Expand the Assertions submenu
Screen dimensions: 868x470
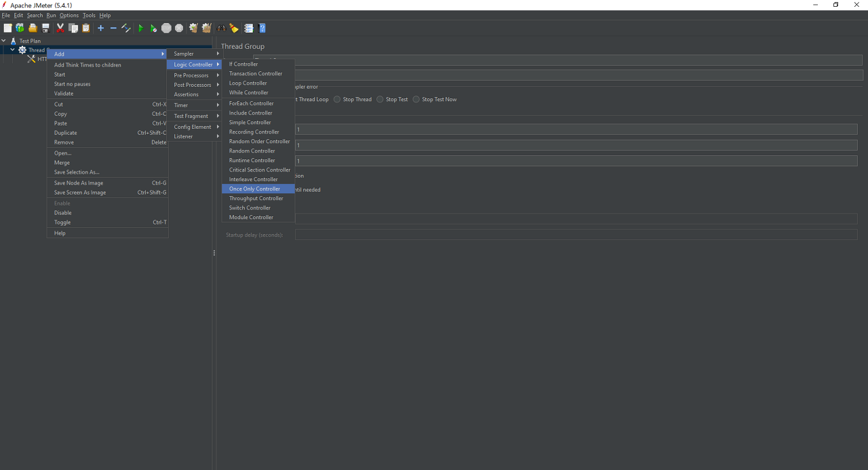(x=194, y=94)
